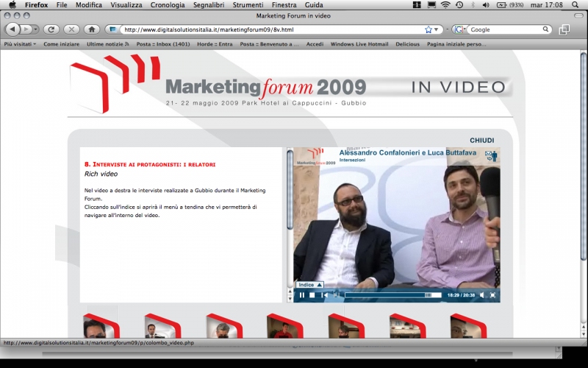
Task: Click the clock showing mar 17:08
Action: (x=547, y=5)
